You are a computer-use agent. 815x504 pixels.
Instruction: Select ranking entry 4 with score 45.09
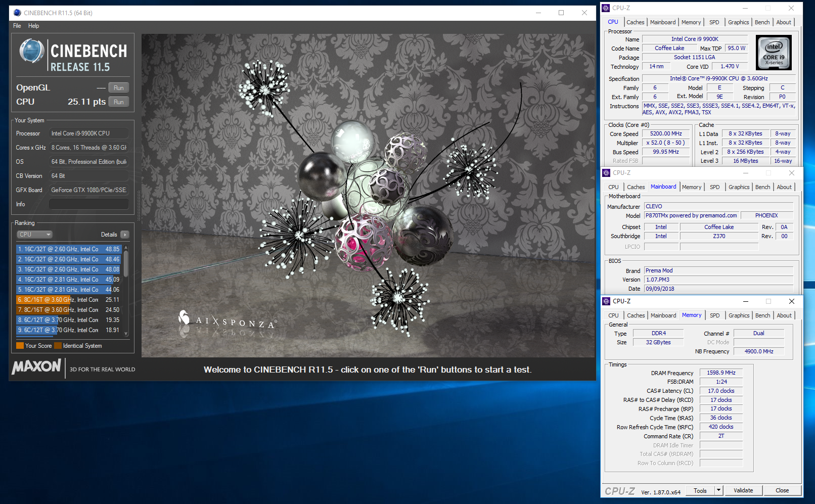[x=69, y=280]
